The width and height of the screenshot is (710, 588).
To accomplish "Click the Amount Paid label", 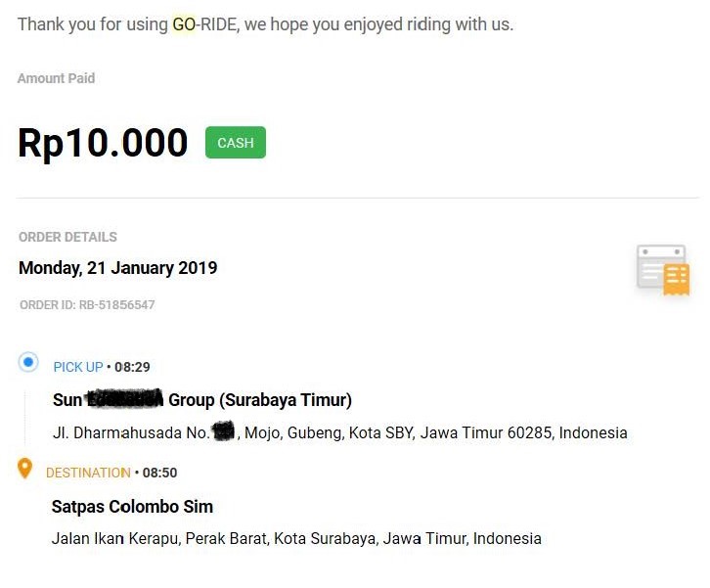I will coord(56,78).
